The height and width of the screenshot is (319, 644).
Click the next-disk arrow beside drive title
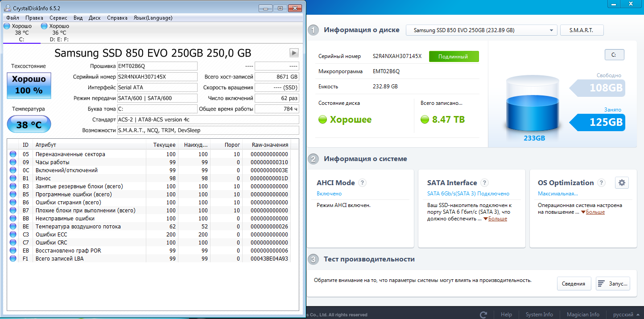point(294,53)
